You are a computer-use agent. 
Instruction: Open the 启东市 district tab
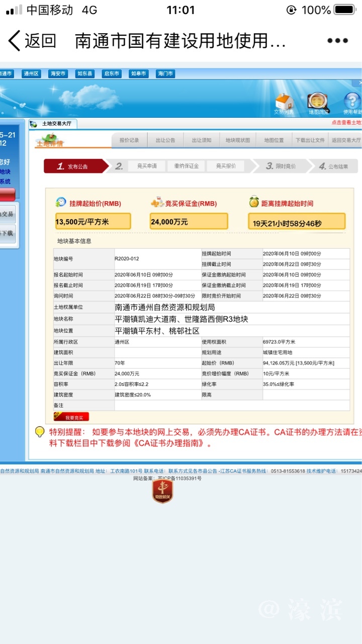(111, 73)
